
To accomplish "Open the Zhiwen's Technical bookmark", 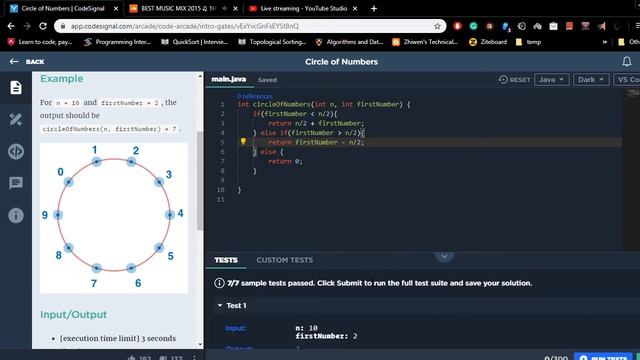I will 425,42.
